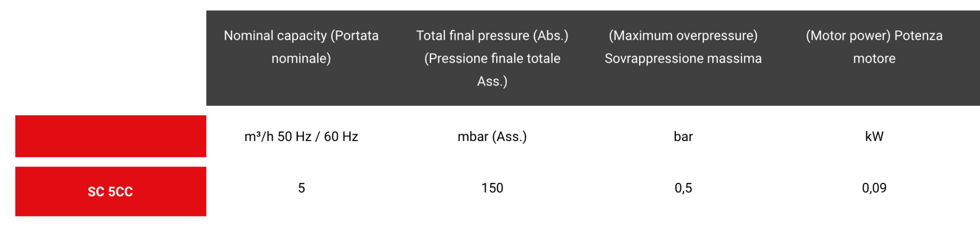Click the word "motore" in the header

(x=874, y=59)
